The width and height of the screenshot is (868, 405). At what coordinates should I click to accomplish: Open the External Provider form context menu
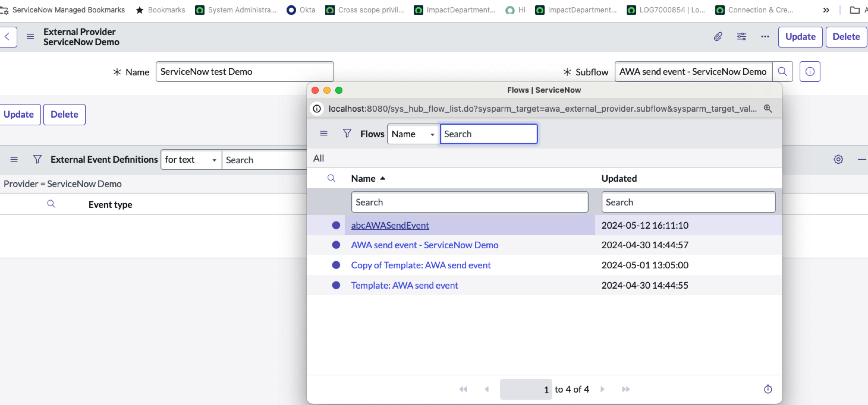30,36
